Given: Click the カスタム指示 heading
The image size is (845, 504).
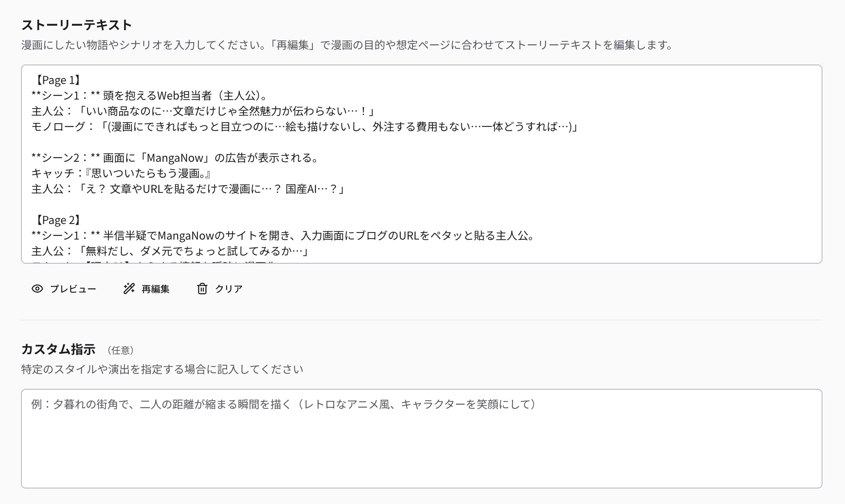Looking at the screenshot, I should (58, 349).
